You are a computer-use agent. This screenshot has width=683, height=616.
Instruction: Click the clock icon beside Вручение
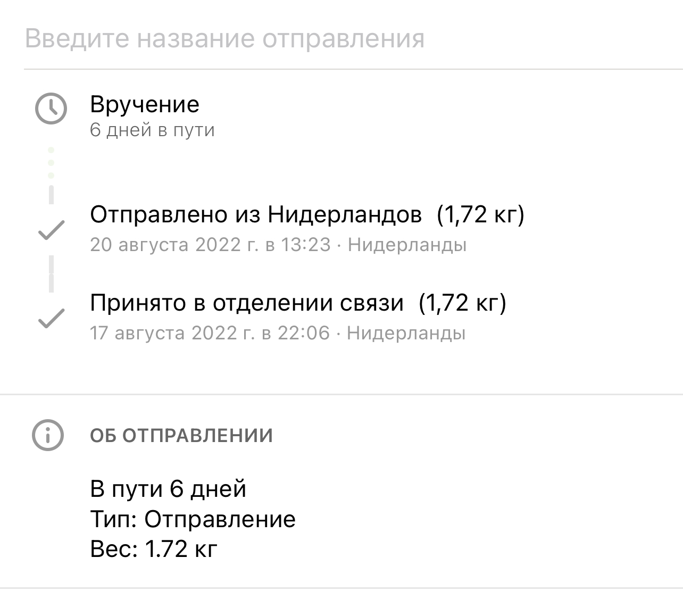pyautogui.click(x=51, y=109)
